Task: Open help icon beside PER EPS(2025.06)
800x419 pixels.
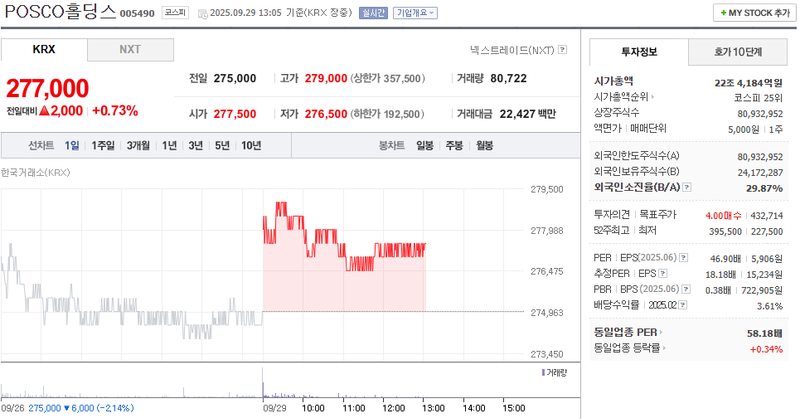Action: click(684, 258)
